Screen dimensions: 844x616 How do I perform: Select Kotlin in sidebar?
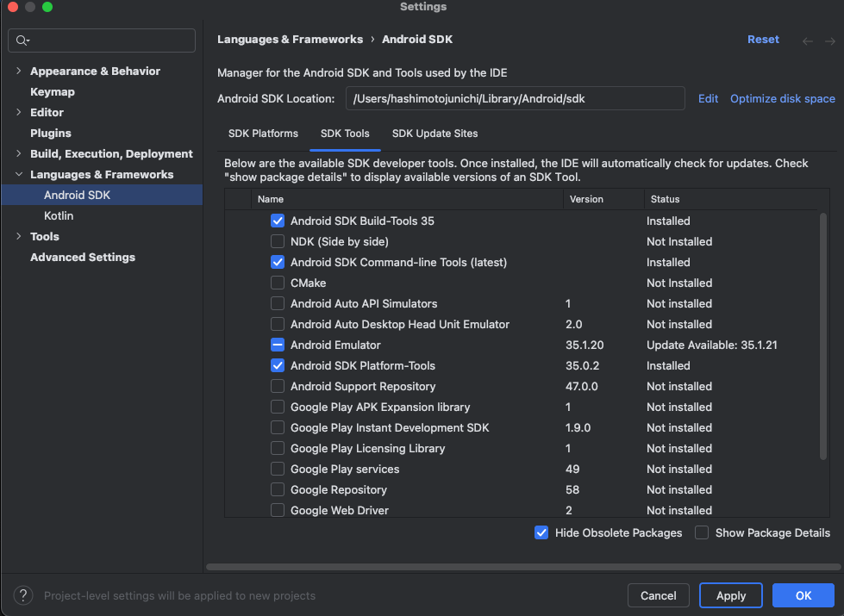(59, 215)
